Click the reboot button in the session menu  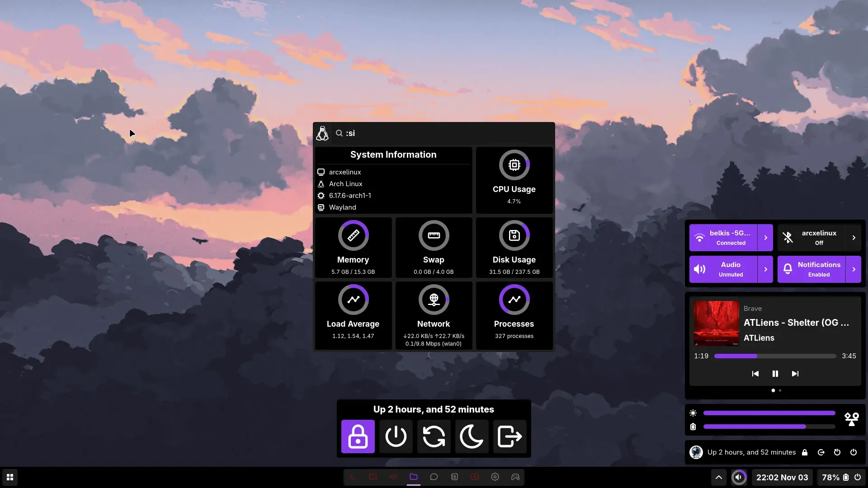434,436
